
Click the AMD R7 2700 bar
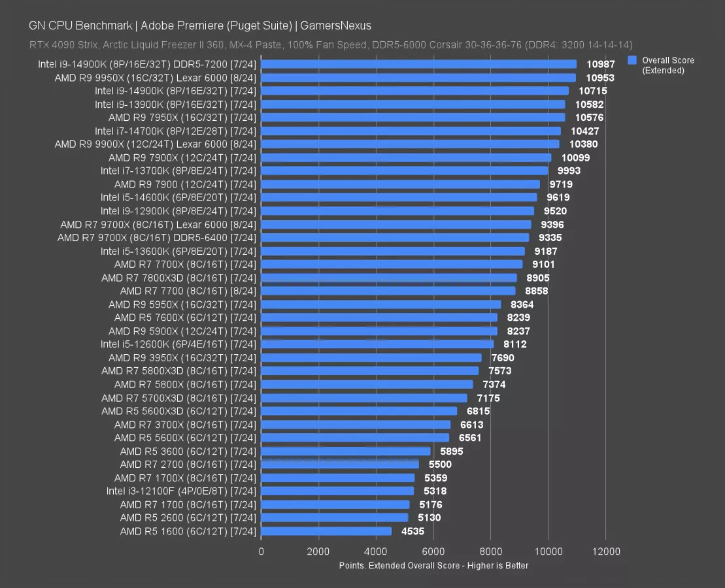click(x=340, y=464)
